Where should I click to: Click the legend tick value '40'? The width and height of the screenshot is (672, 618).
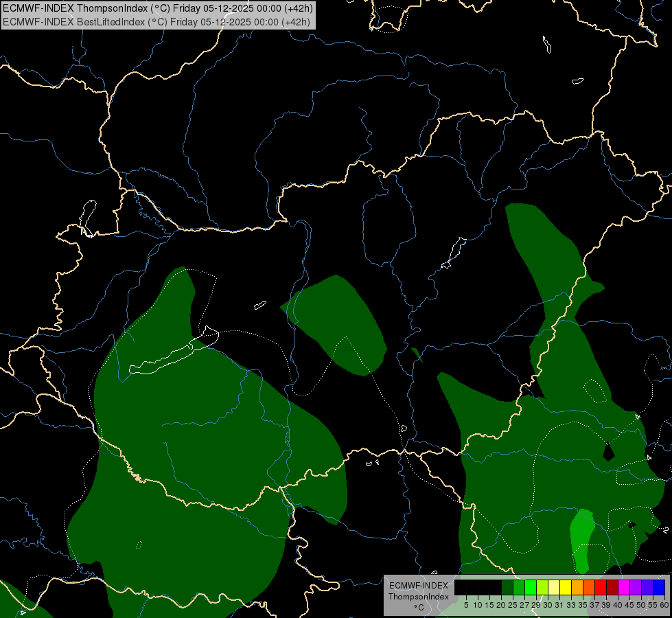coord(618,605)
